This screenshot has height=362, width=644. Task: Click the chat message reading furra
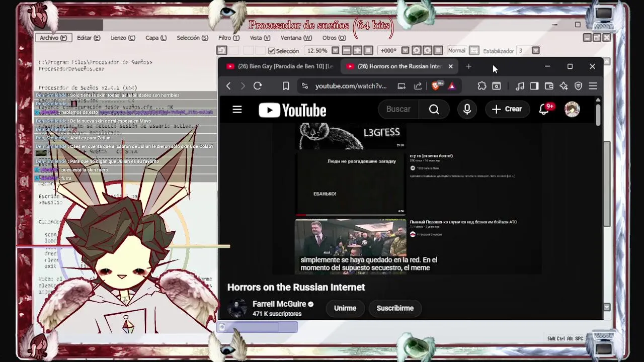click(66, 178)
